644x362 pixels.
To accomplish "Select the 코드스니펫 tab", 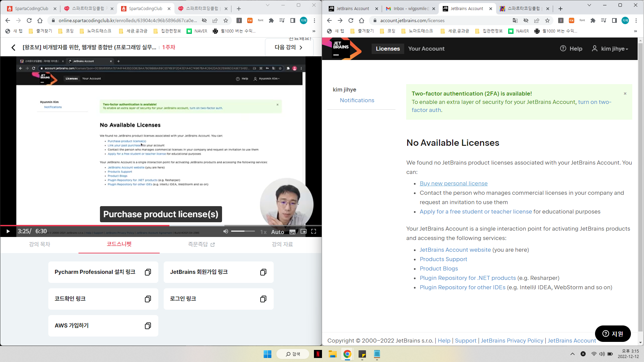I will coord(119,244).
